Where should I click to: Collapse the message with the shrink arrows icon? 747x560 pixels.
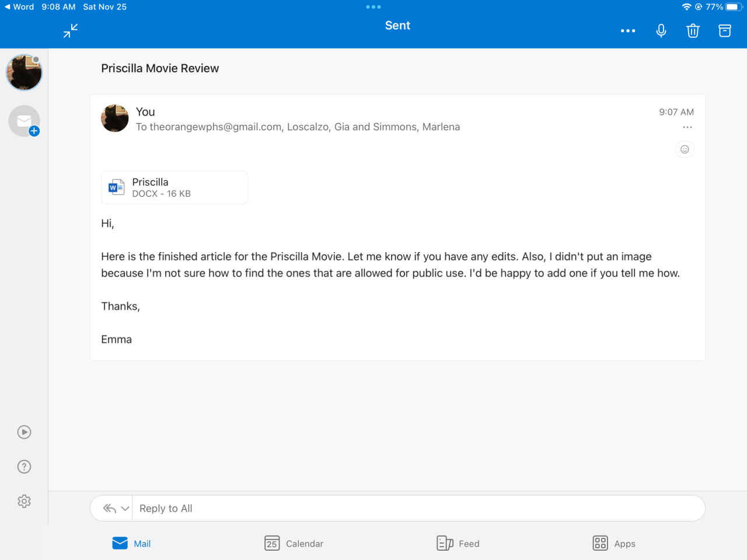point(71,31)
